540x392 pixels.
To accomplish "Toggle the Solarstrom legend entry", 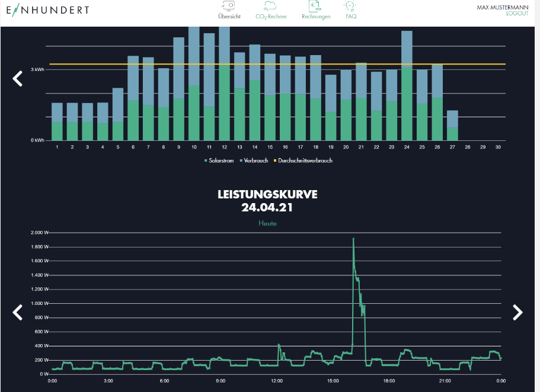I will coord(219,160).
